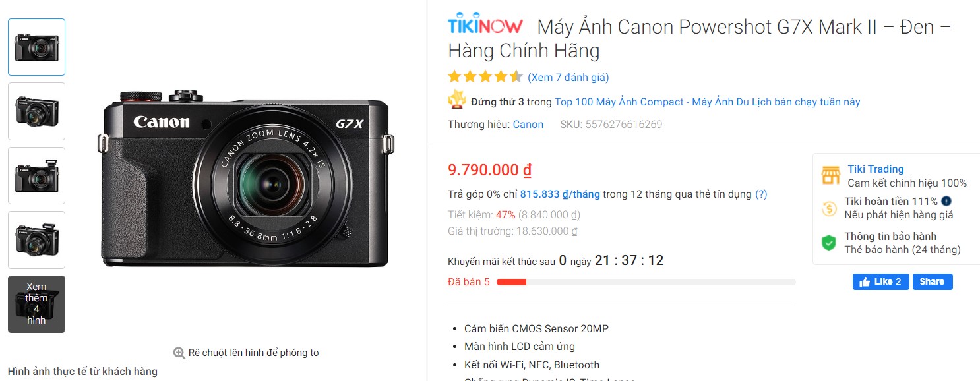
Task: Click the star rating icons
Action: coord(485,77)
